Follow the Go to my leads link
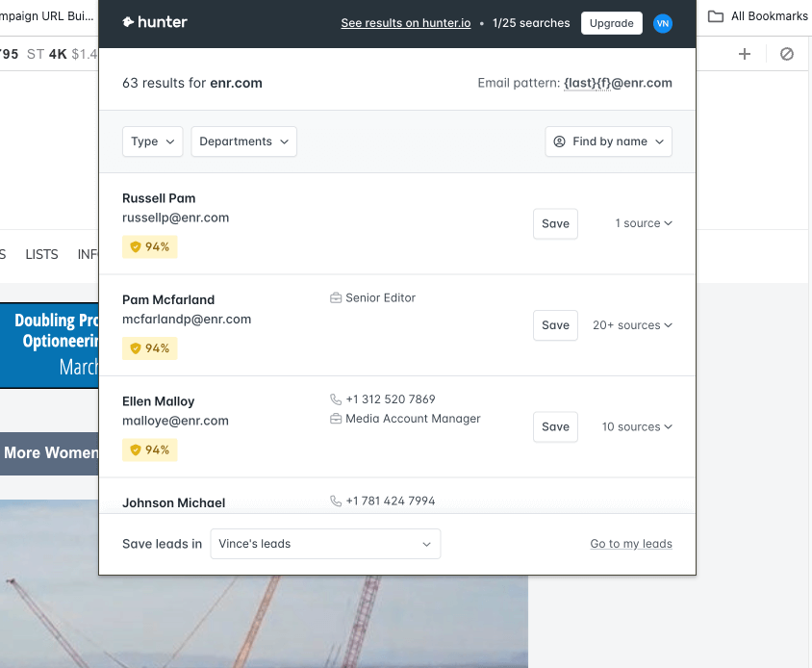812x668 pixels. pyautogui.click(x=631, y=544)
